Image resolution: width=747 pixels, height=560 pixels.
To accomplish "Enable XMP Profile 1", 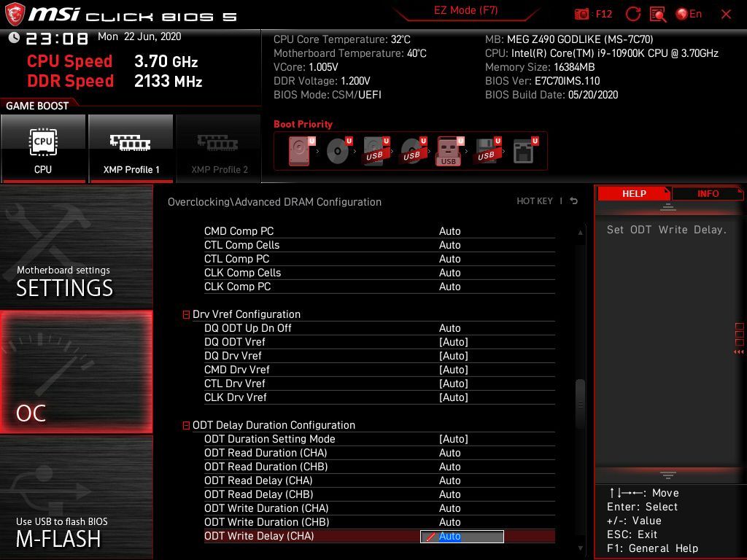I will [131, 148].
